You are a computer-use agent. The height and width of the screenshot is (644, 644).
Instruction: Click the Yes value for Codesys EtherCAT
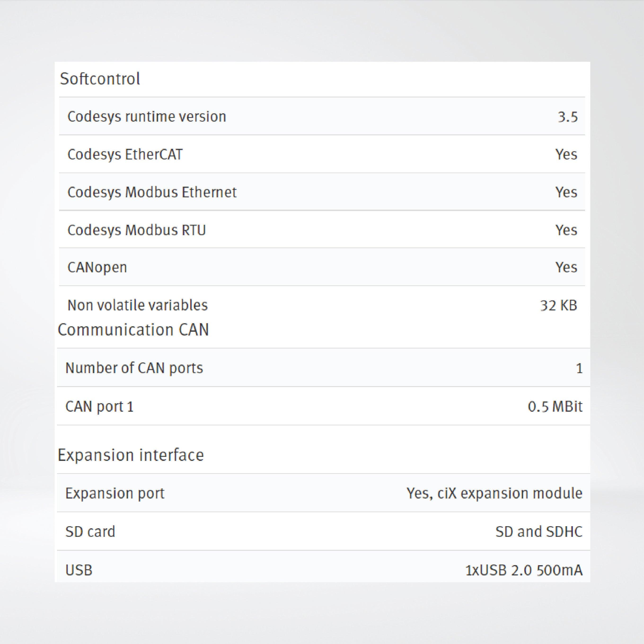point(566,154)
